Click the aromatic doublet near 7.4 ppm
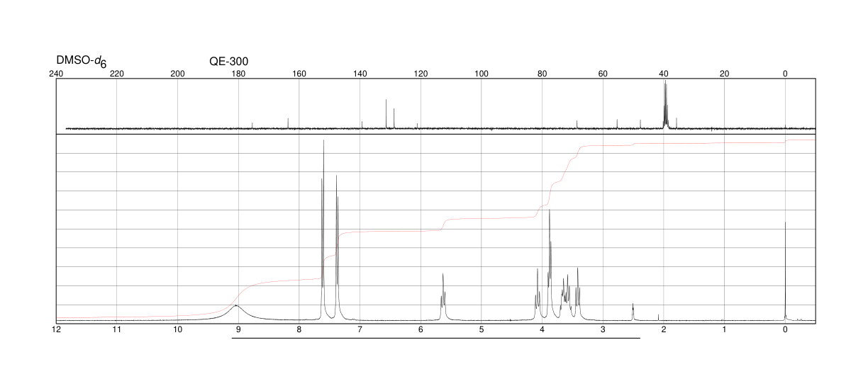Viewport: 868px width, 374px height. 337,248
